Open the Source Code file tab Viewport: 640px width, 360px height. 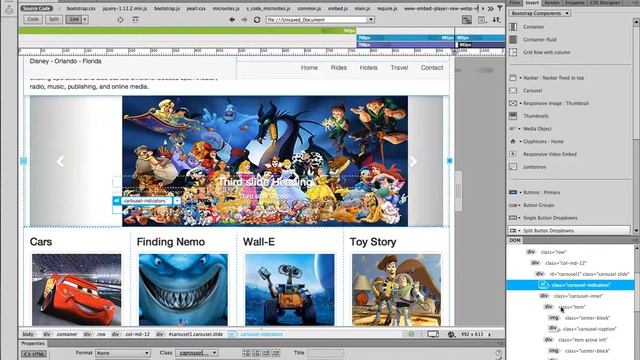pyautogui.click(x=37, y=8)
